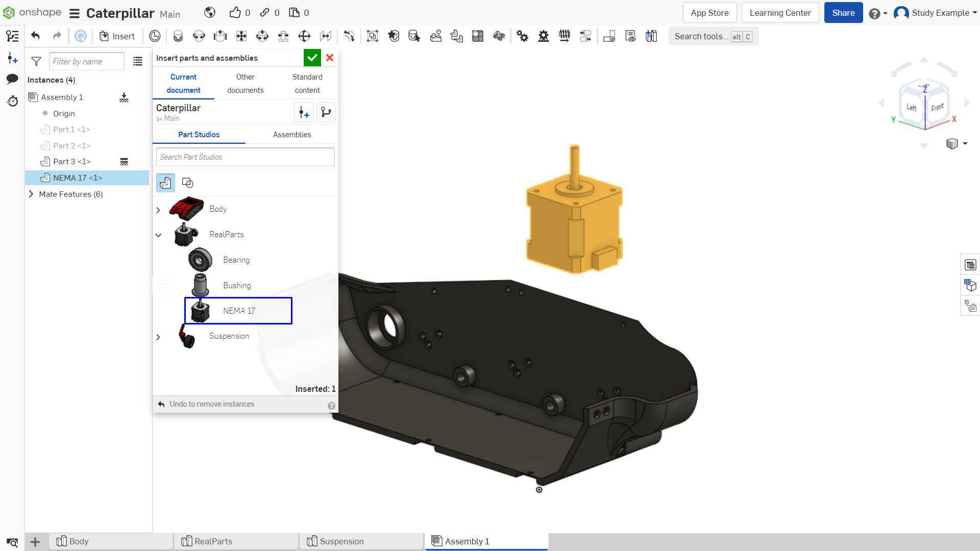Image resolution: width=980 pixels, height=551 pixels.
Task: Toggle the parts filter icon in dialog
Action: point(165,183)
